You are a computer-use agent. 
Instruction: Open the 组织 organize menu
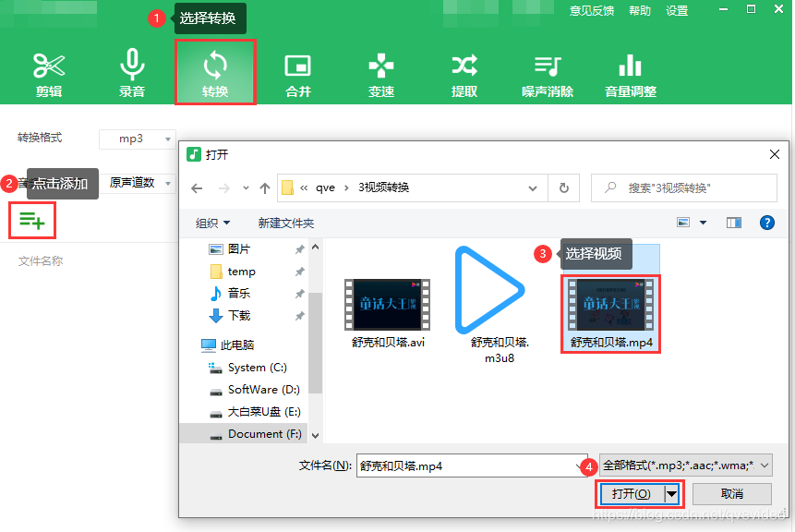click(x=213, y=224)
